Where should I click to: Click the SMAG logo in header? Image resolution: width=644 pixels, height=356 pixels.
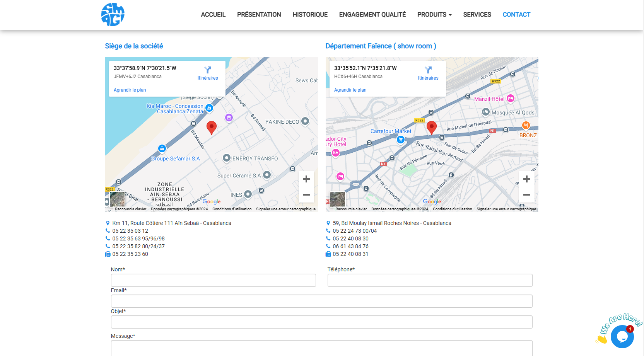(x=113, y=15)
